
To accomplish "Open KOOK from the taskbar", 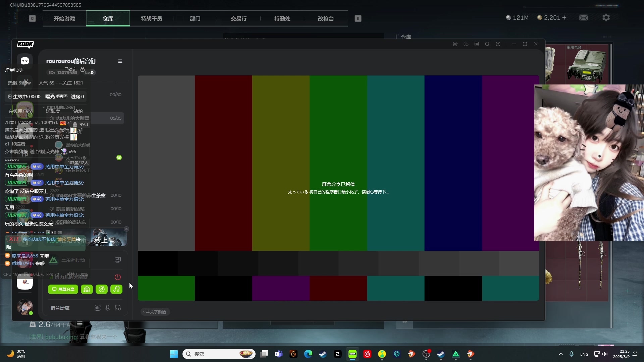I will (x=353, y=354).
